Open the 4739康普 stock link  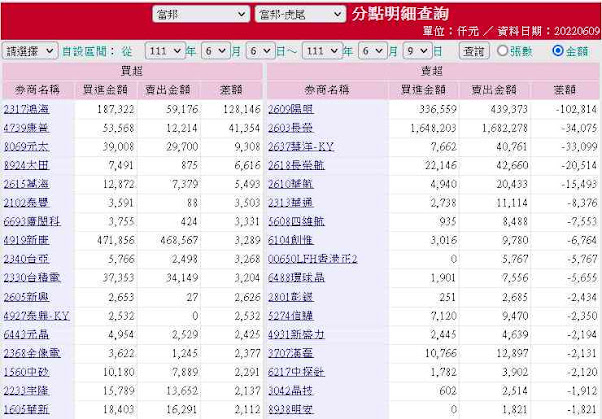(26, 128)
